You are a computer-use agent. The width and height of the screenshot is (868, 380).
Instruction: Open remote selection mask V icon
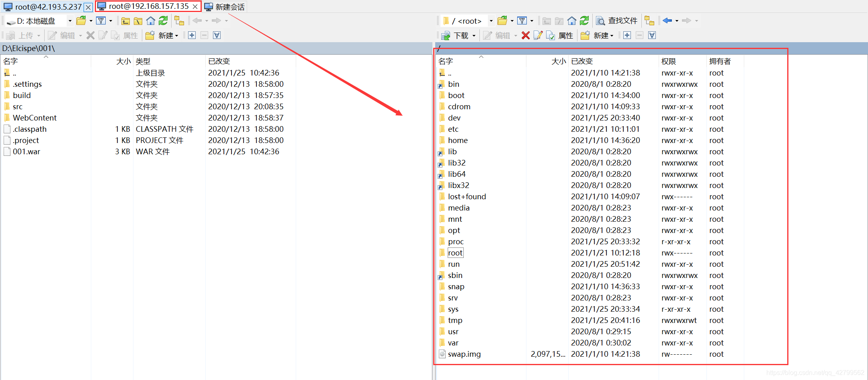(652, 35)
